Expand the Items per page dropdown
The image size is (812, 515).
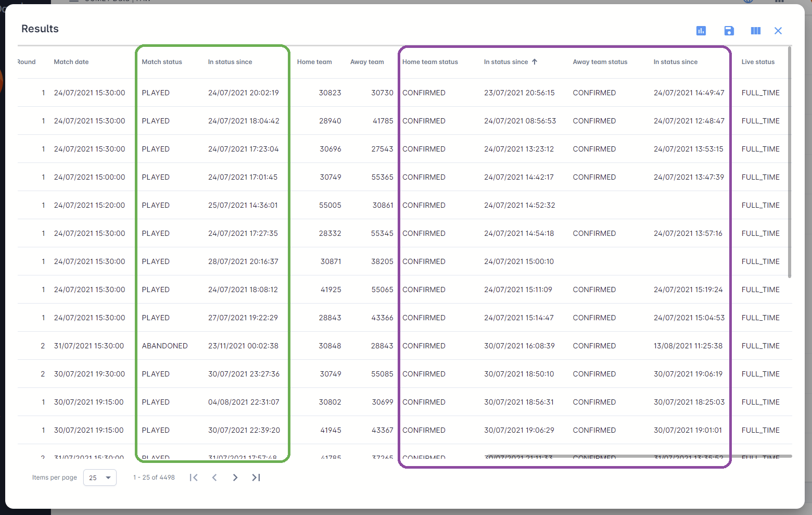coord(100,478)
